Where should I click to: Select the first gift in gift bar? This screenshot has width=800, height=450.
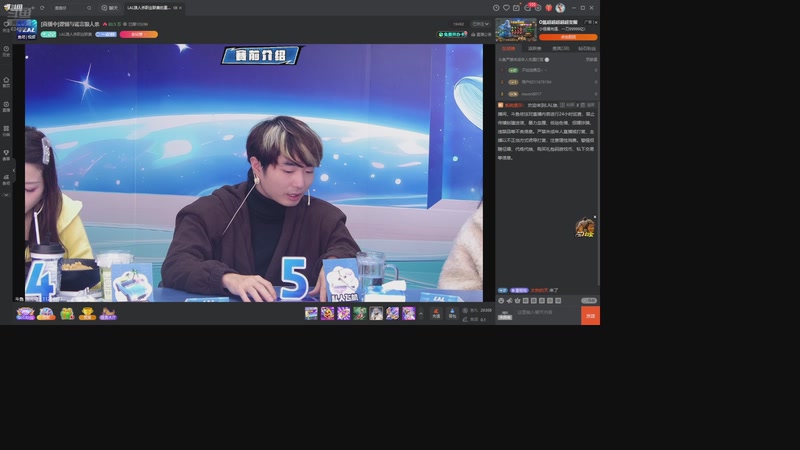(311, 313)
